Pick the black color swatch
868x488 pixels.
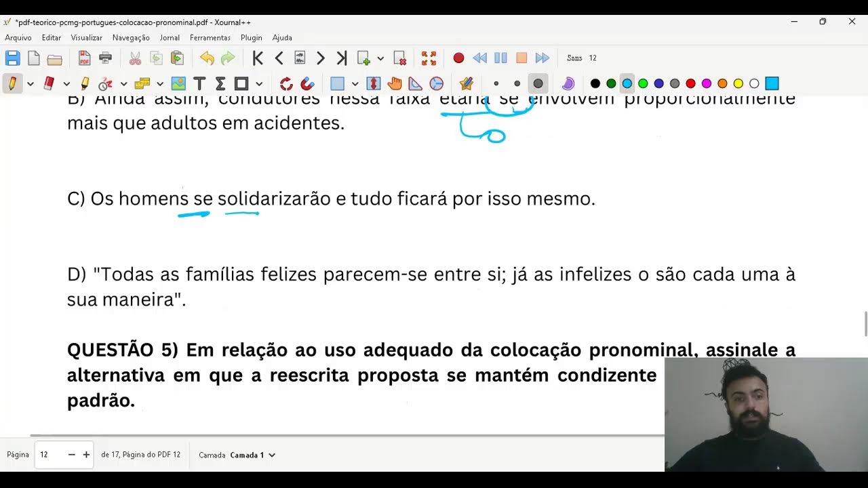pos(595,83)
